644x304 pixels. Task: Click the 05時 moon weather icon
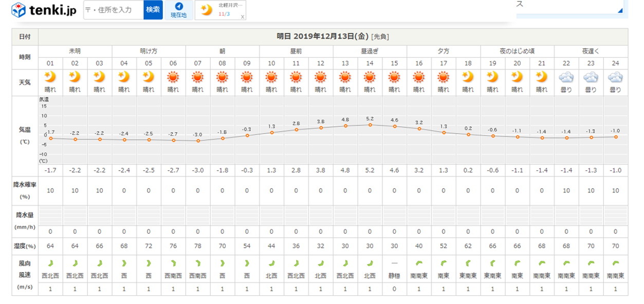pyautogui.click(x=149, y=77)
